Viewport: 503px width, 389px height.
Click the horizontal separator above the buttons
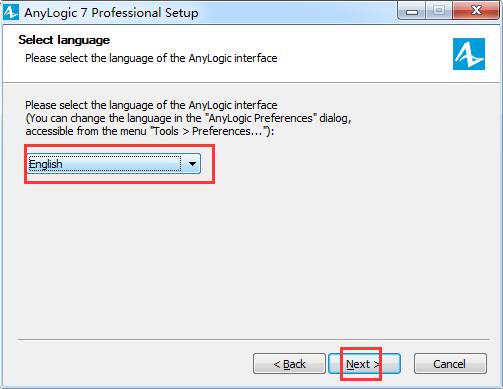click(x=254, y=340)
